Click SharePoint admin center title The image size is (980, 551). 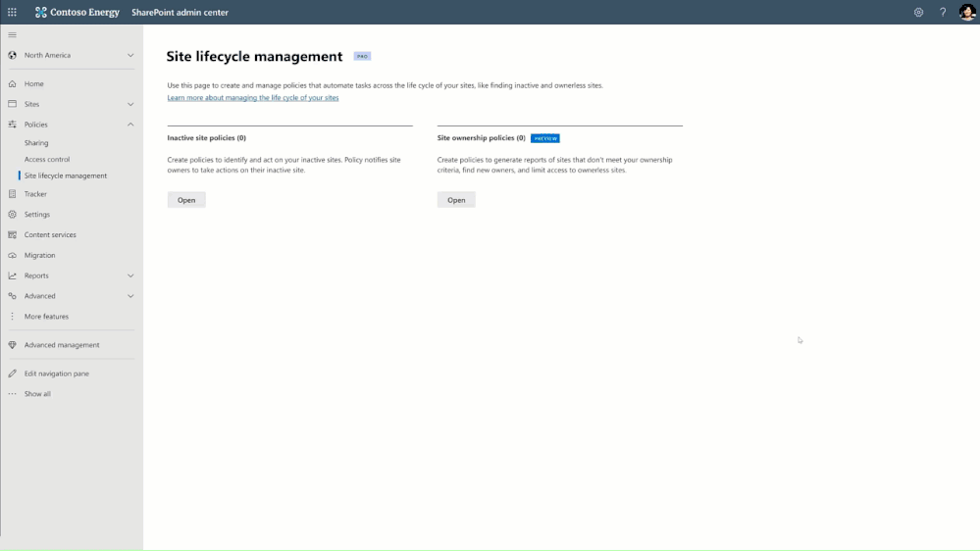pyautogui.click(x=180, y=12)
